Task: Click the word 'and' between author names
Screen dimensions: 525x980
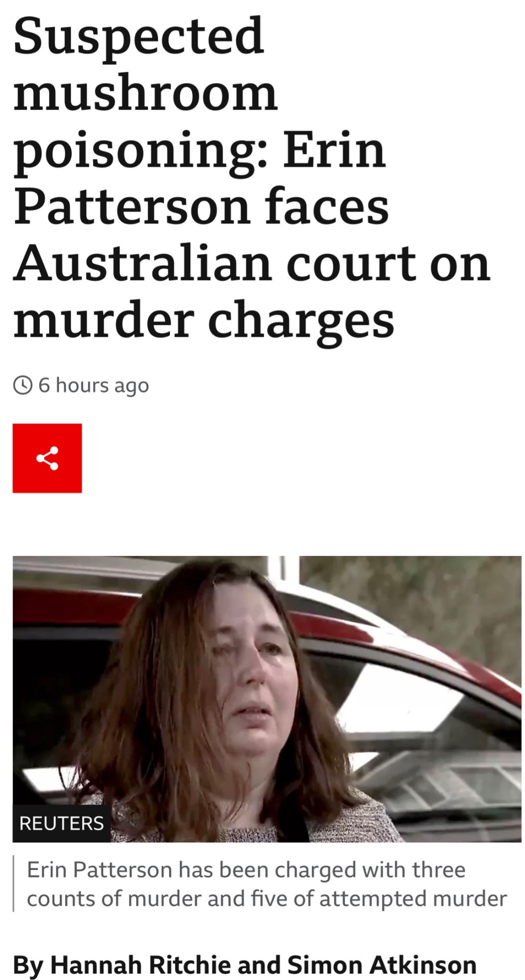Action: tap(260, 964)
